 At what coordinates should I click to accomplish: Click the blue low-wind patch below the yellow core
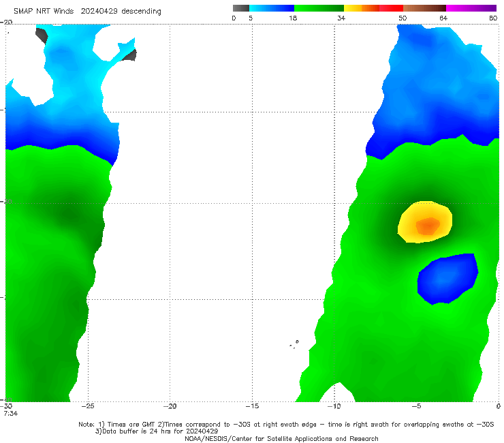(x=447, y=279)
